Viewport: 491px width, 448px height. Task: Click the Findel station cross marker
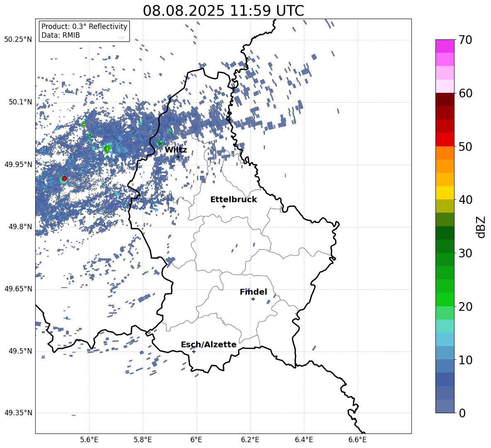(x=253, y=299)
